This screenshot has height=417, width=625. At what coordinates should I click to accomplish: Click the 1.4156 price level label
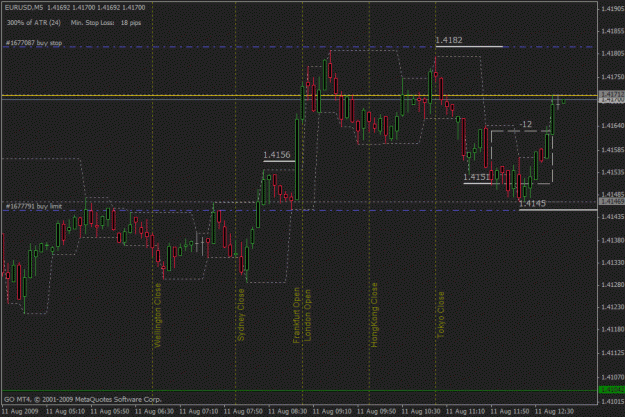(x=277, y=155)
